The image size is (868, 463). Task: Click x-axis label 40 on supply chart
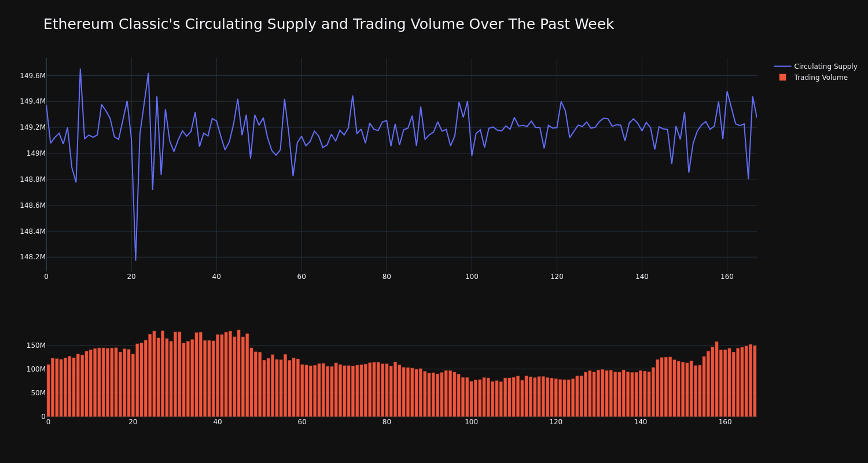tap(216, 277)
